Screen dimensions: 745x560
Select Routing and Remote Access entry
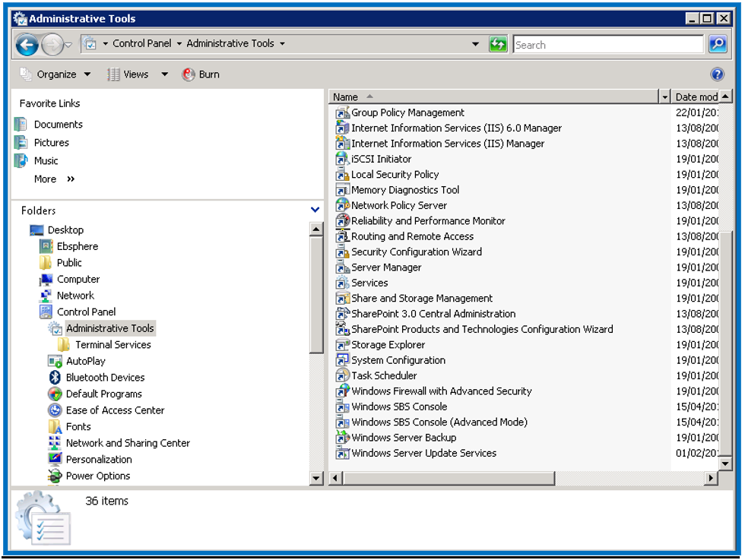412,236
